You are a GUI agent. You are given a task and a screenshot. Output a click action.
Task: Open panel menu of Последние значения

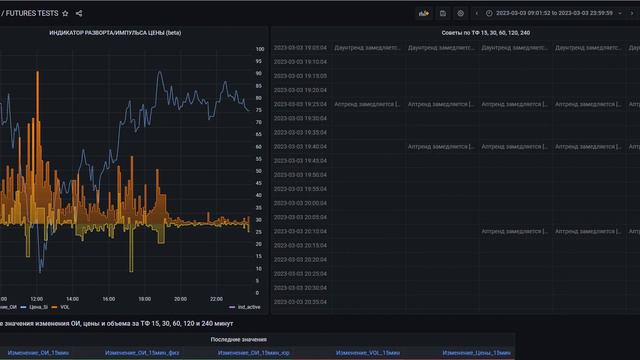coord(239,339)
